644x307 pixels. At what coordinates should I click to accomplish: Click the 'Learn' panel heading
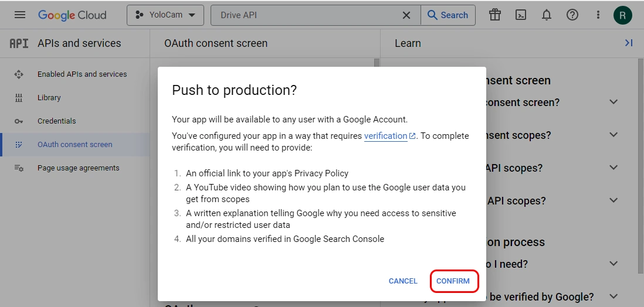tap(408, 43)
